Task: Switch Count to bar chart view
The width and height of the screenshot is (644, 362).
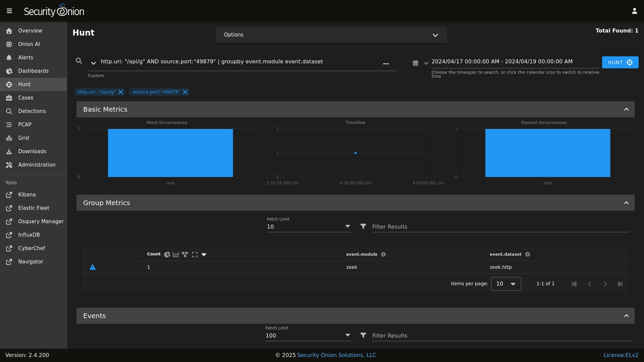Action: [176, 254]
